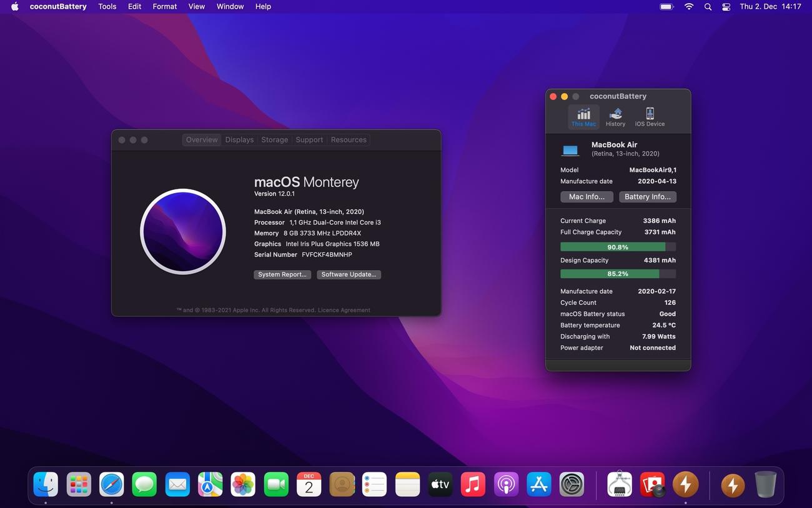Click the battery status icon in menu bar
This screenshot has height=508, width=812.
[x=666, y=6]
